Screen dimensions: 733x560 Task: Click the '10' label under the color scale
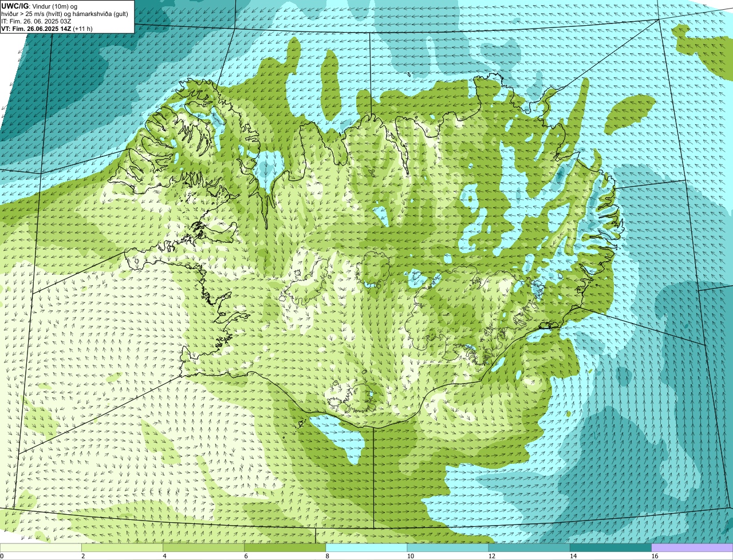tap(410, 556)
